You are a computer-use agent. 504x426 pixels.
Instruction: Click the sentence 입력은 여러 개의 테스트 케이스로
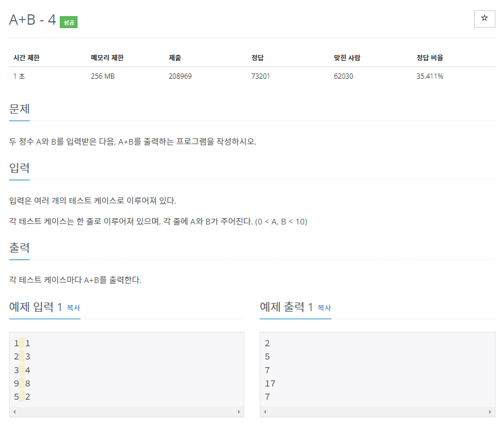click(93, 200)
